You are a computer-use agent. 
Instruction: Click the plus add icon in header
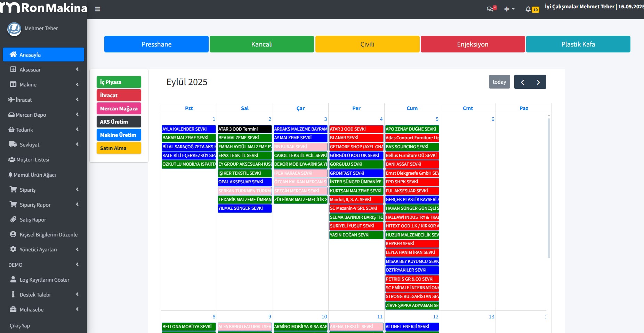[x=507, y=9]
